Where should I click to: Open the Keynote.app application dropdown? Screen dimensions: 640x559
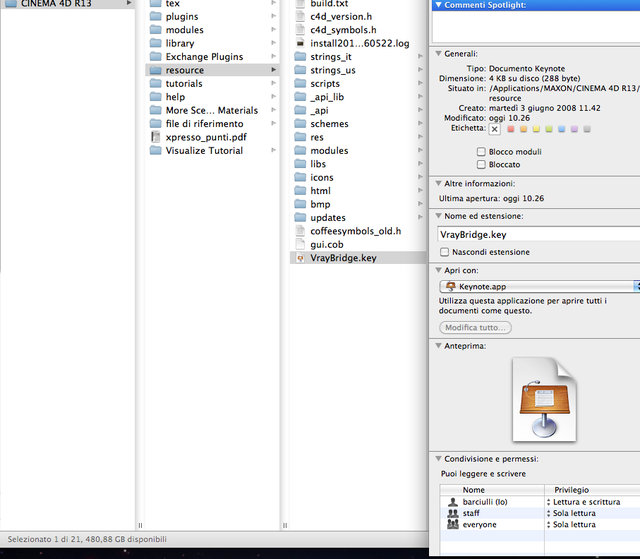point(540,286)
